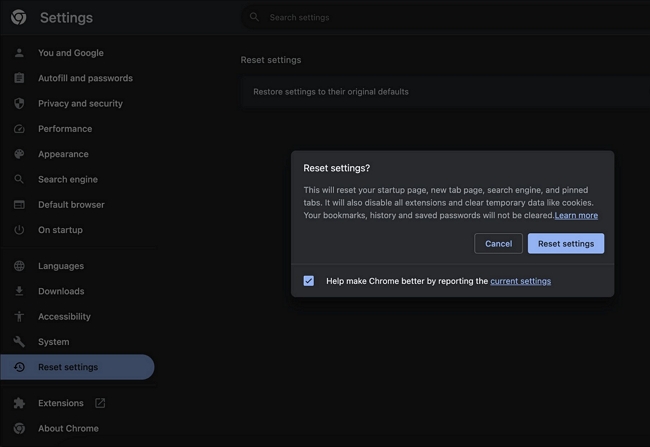Open the Accessibility settings page
This screenshot has width=650, height=447.
tap(64, 316)
